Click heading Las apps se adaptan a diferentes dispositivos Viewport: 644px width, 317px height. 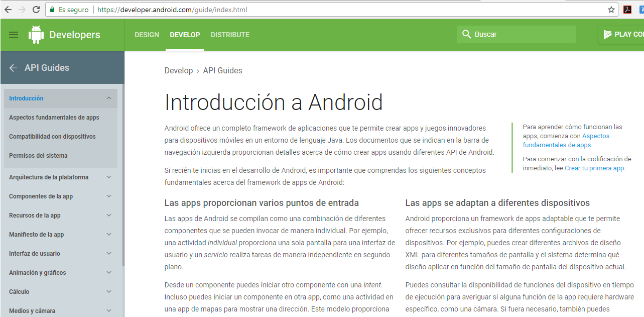[x=497, y=203]
